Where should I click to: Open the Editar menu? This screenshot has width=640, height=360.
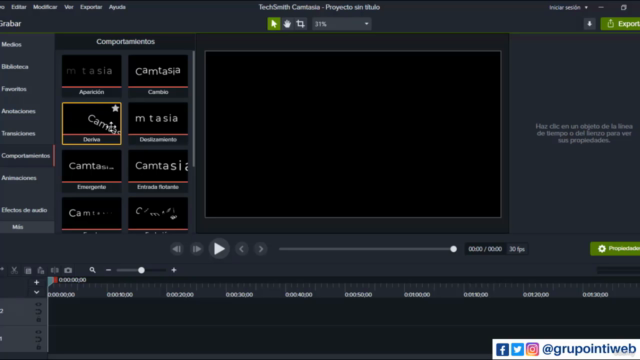(18, 7)
